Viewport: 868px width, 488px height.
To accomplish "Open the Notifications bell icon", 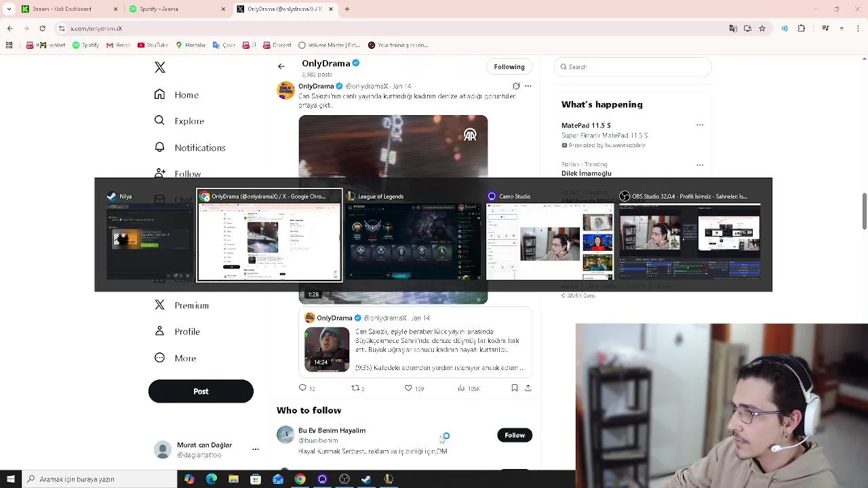I will (159, 146).
